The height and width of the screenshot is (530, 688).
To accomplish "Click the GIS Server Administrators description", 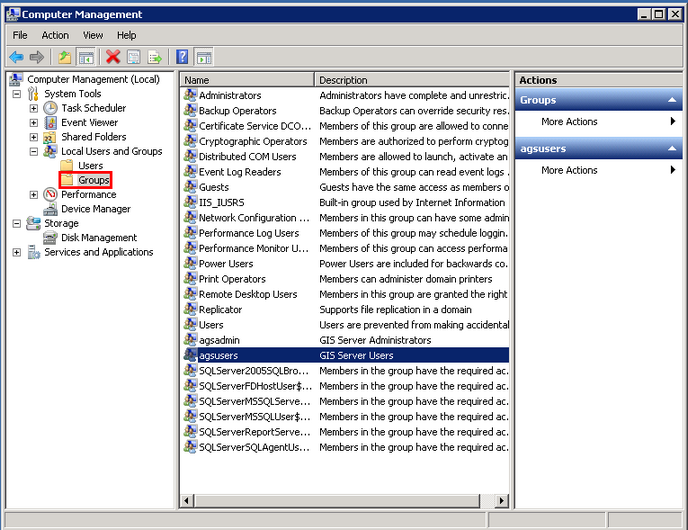I will pyautogui.click(x=375, y=340).
